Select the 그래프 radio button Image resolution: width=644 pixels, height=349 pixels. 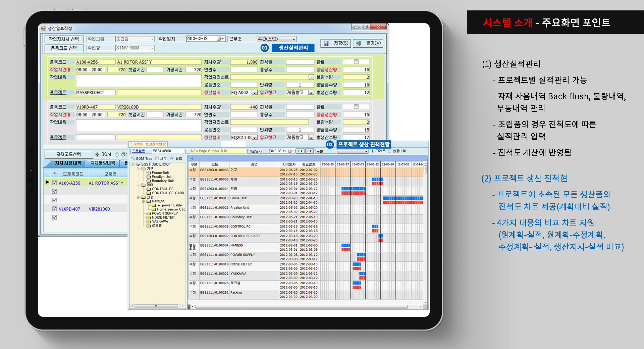click(x=372, y=151)
